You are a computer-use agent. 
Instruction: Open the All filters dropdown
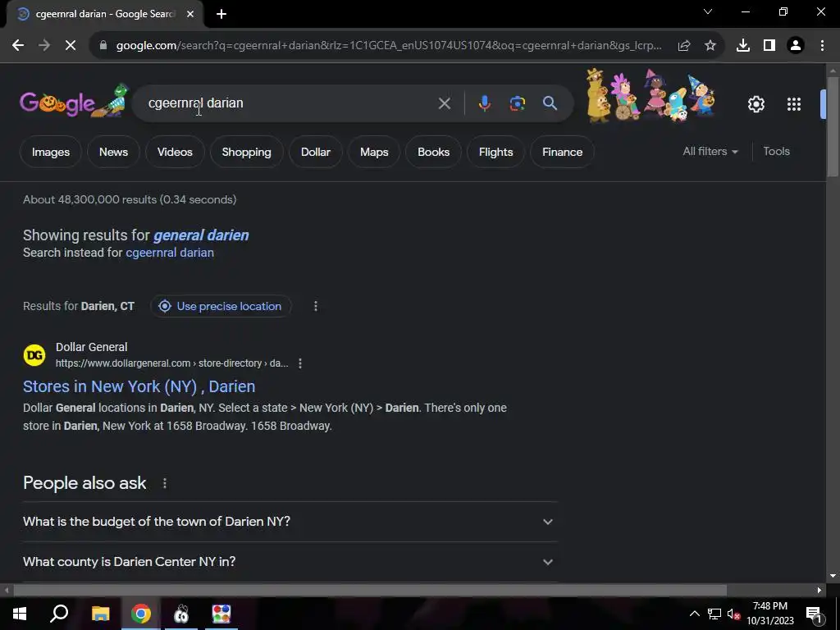tap(710, 152)
